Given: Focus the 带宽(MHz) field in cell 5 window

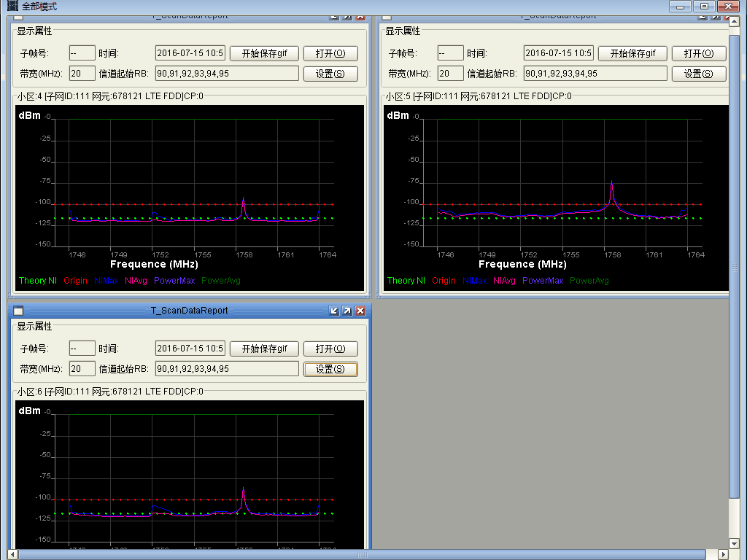Looking at the screenshot, I should tap(450, 74).
